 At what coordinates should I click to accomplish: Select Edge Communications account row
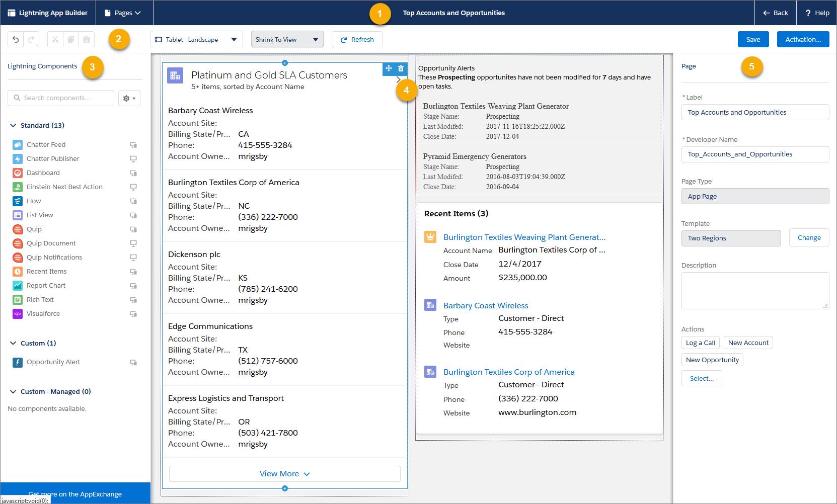[284, 349]
